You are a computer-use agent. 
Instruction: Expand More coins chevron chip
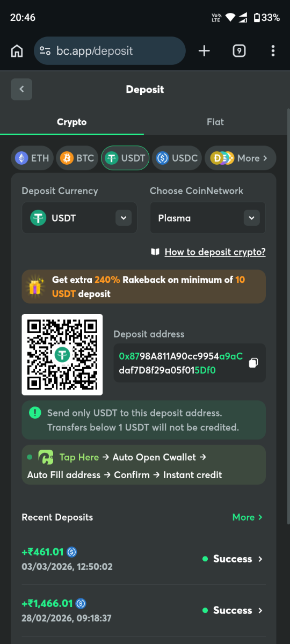pos(240,158)
